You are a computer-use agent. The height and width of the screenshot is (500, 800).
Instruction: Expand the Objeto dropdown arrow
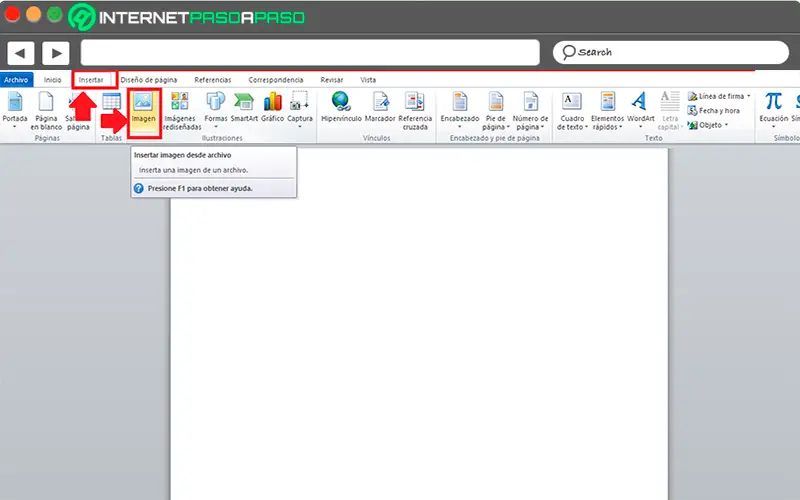point(726,124)
